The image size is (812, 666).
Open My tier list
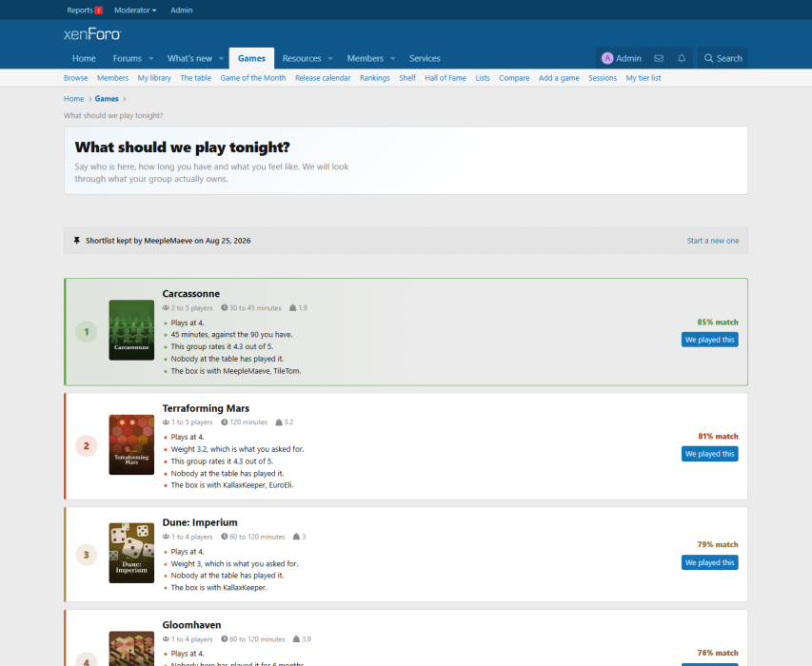(x=644, y=78)
